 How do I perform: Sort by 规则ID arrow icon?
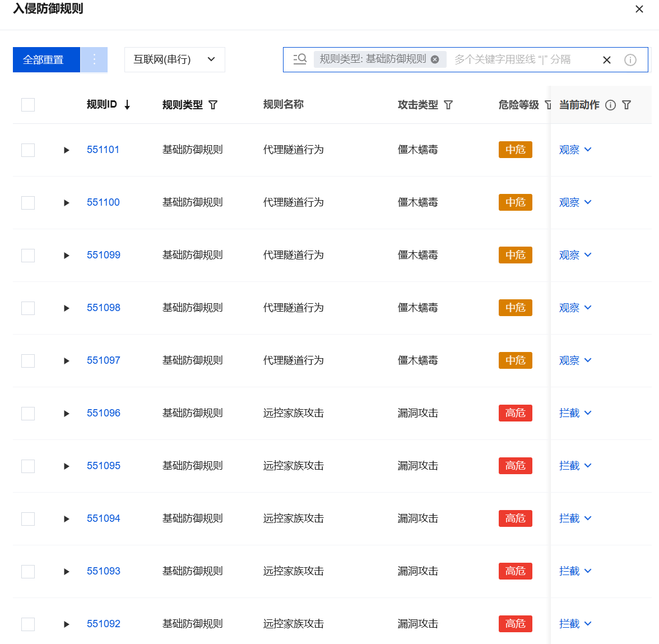(127, 105)
